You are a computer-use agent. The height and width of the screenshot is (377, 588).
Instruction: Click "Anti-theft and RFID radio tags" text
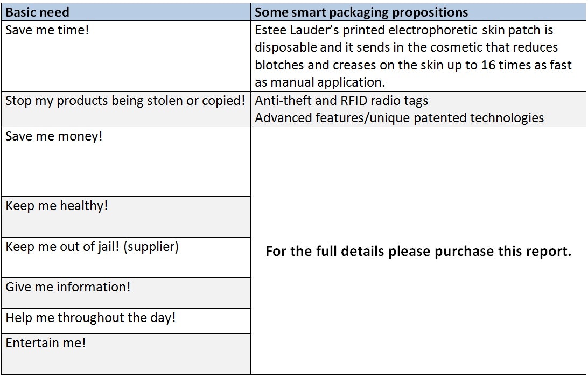(341, 101)
